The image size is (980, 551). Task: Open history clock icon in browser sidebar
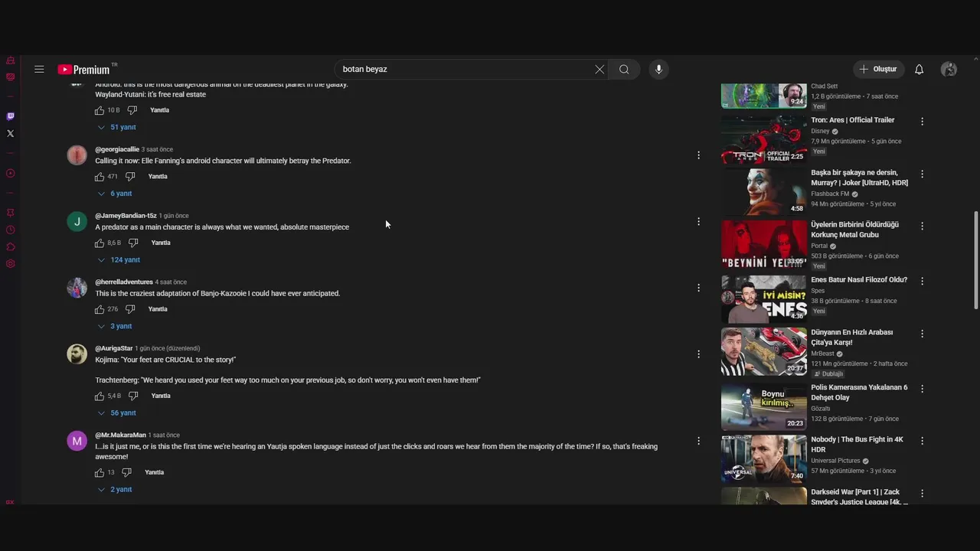[10, 230]
